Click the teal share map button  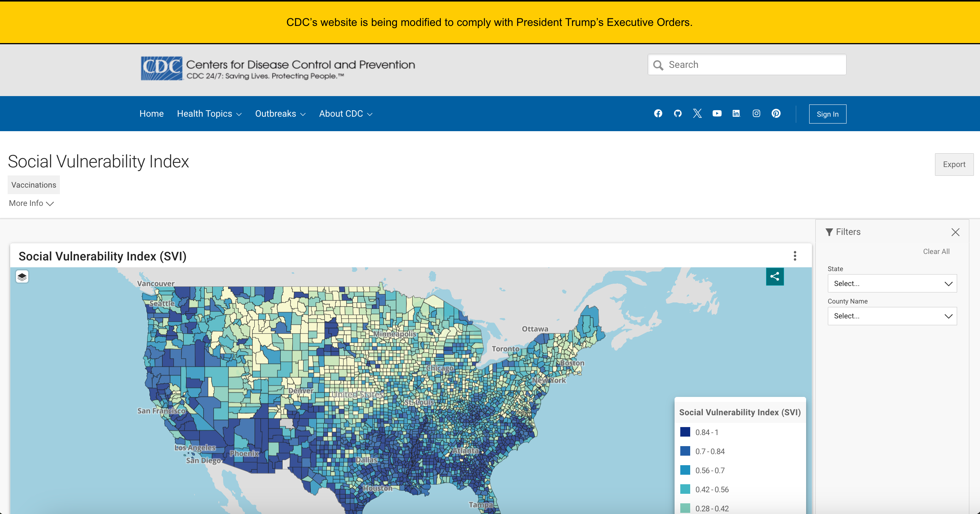point(775,276)
